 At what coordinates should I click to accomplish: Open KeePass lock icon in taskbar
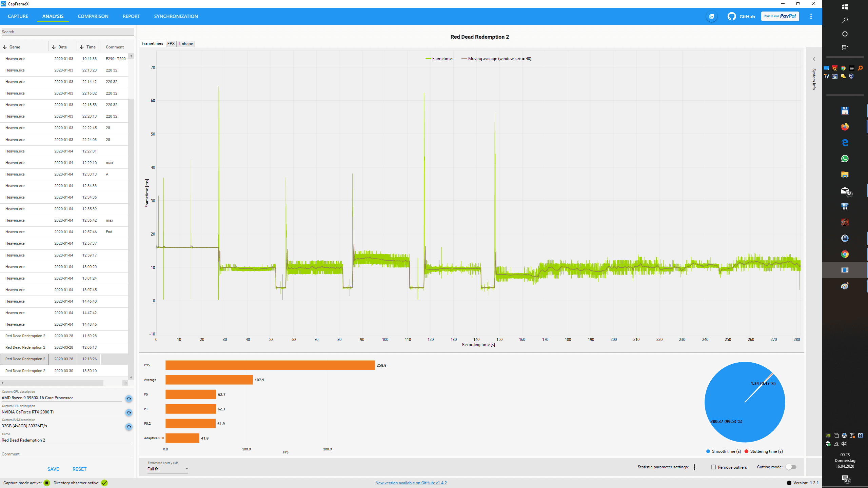[845, 238]
